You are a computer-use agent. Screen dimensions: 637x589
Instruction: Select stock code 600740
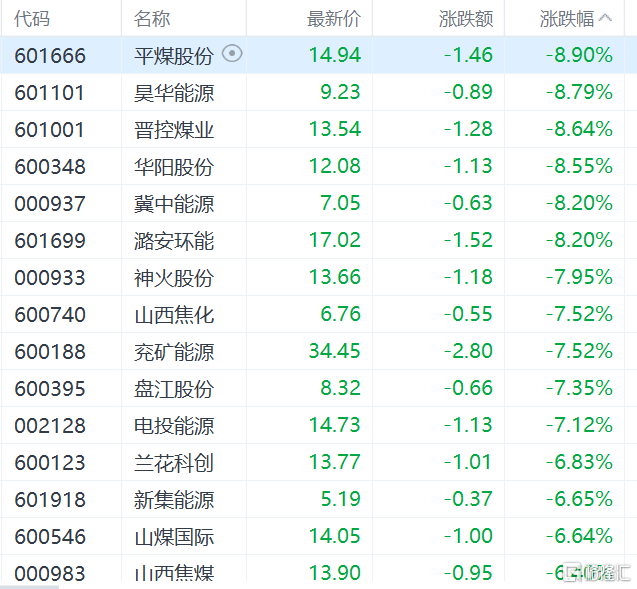tap(50, 314)
